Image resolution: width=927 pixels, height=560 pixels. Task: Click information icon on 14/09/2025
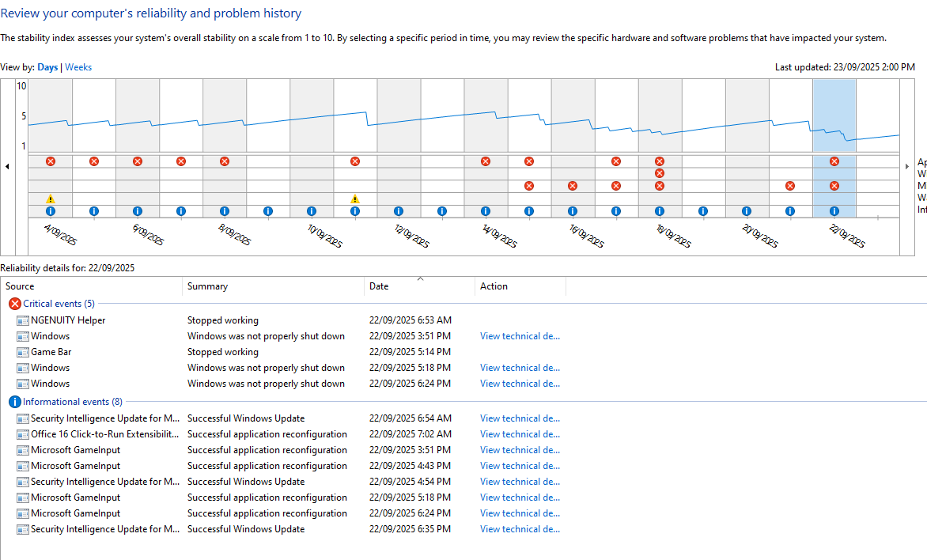486,211
